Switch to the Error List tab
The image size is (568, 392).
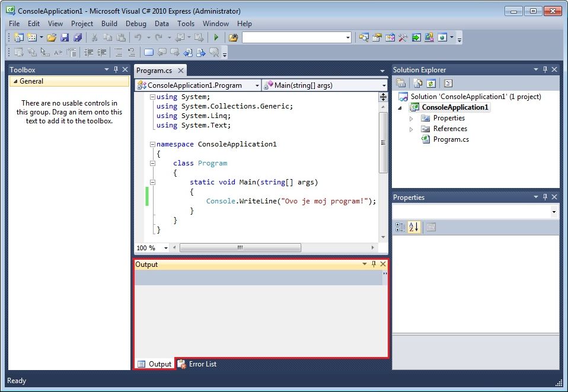point(197,364)
